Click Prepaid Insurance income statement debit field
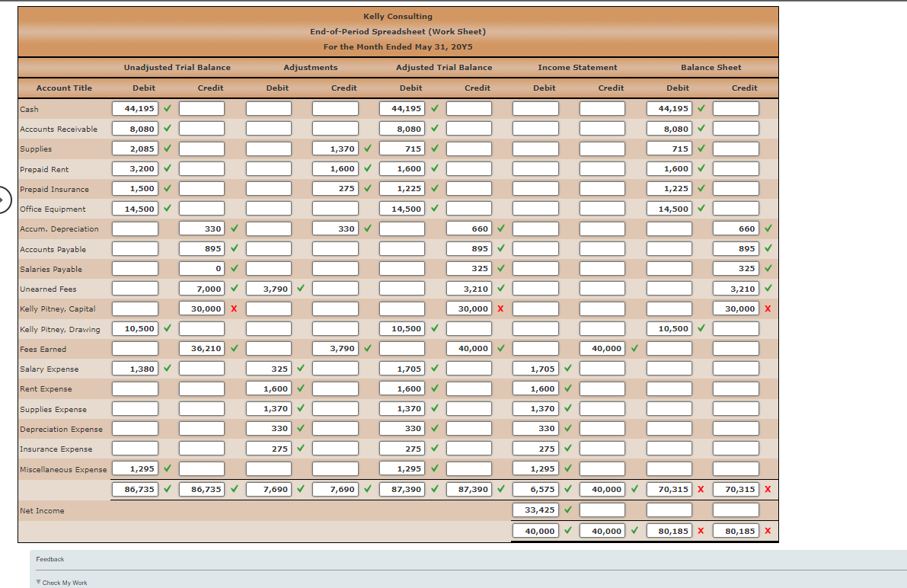This screenshot has height=588, width=907. [535, 188]
